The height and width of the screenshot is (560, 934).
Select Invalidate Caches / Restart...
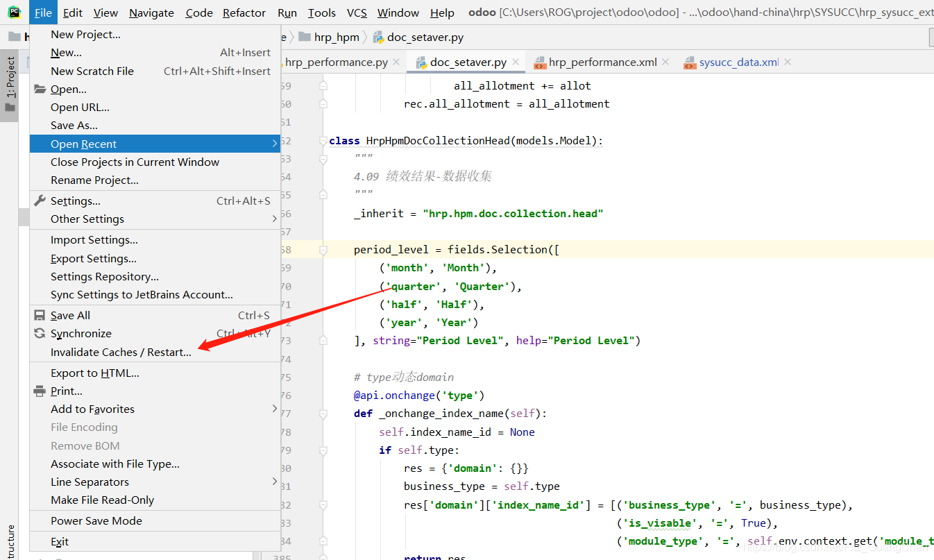tap(121, 352)
